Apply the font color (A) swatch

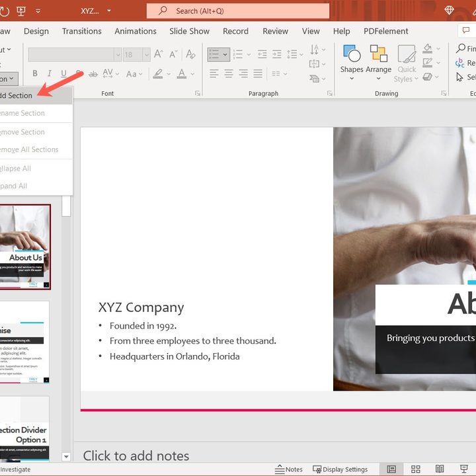click(x=182, y=73)
